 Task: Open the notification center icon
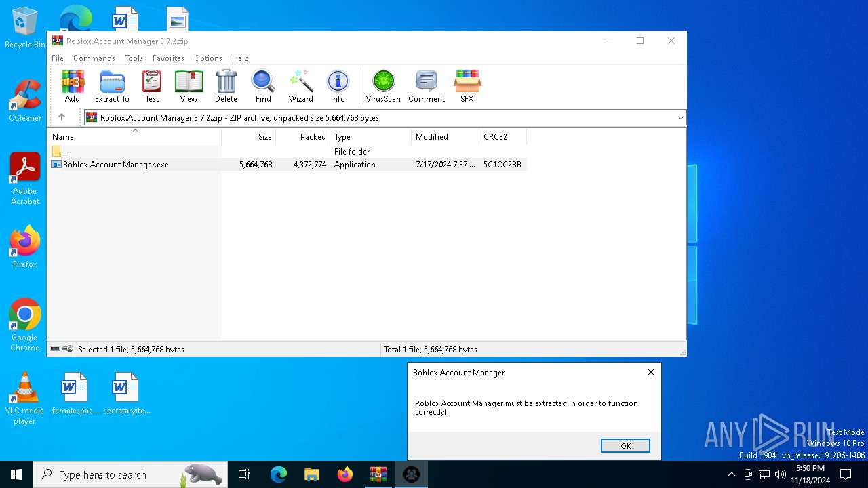(846, 474)
